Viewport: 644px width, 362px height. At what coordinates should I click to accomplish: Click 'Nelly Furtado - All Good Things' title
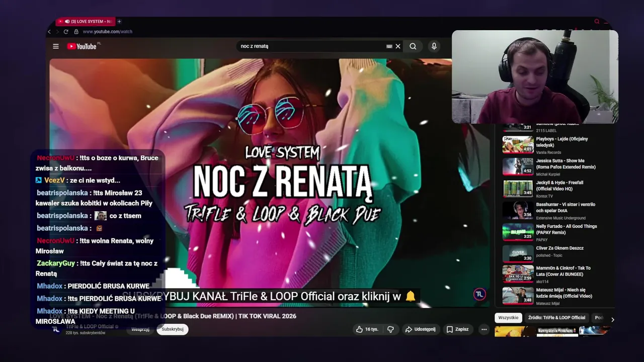566,229
